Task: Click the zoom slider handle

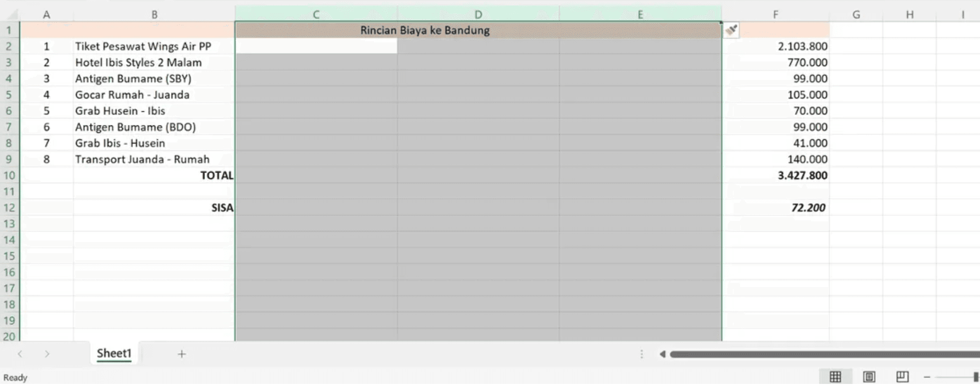Action: pos(976,377)
